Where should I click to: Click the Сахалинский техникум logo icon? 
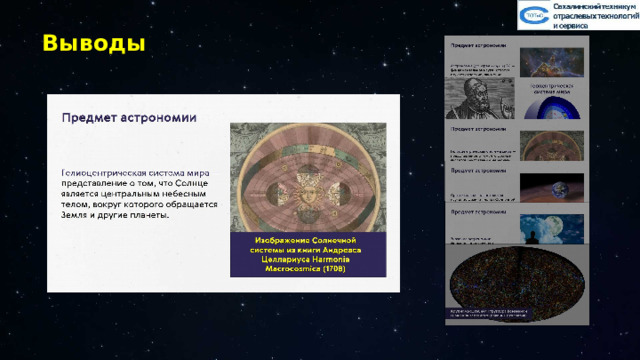(534, 15)
